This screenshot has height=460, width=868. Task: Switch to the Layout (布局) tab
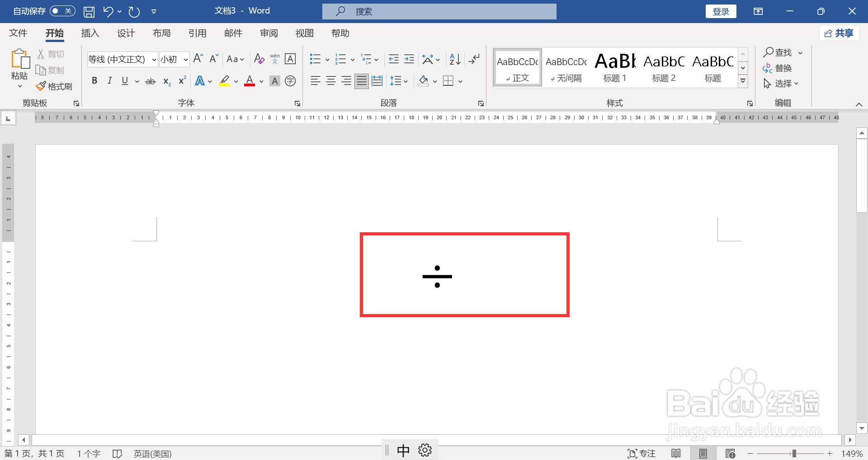click(x=161, y=33)
